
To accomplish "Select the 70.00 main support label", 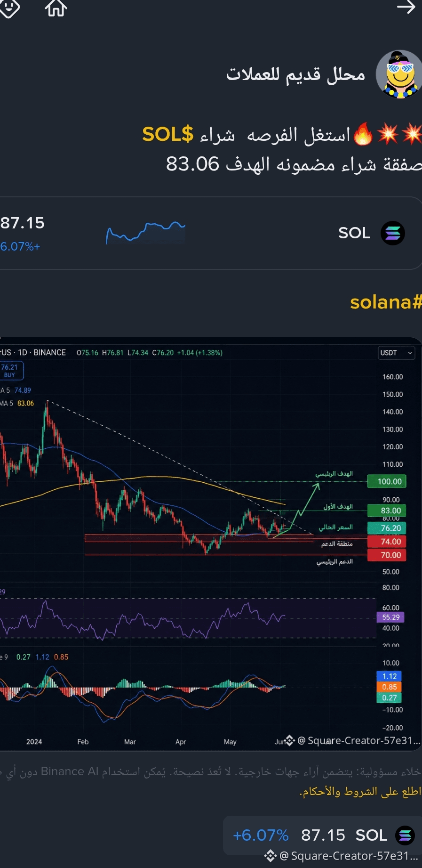I will [x=386, y=555].
